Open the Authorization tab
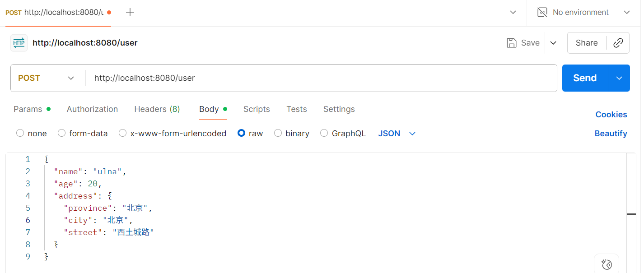The image size is (644, 273). click(x=92, y=109)
